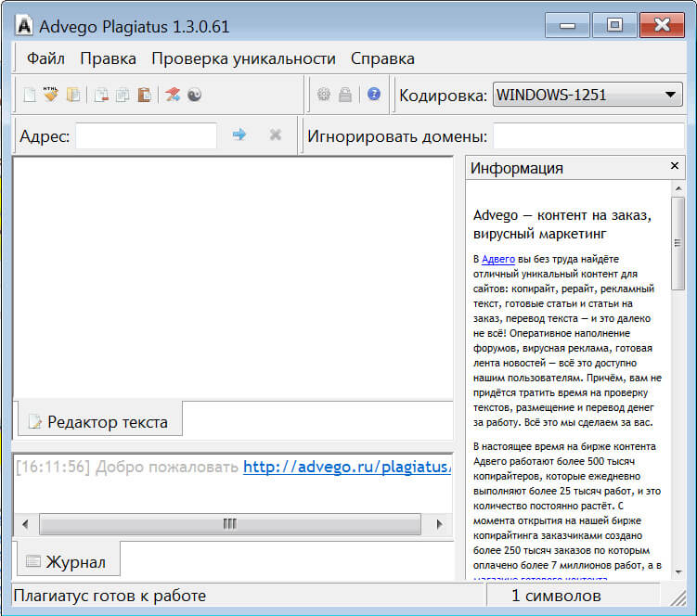The width and height of the screenshot is (697, 616).
Task: Open the Правка menu
Action: [x=108, y=58]
